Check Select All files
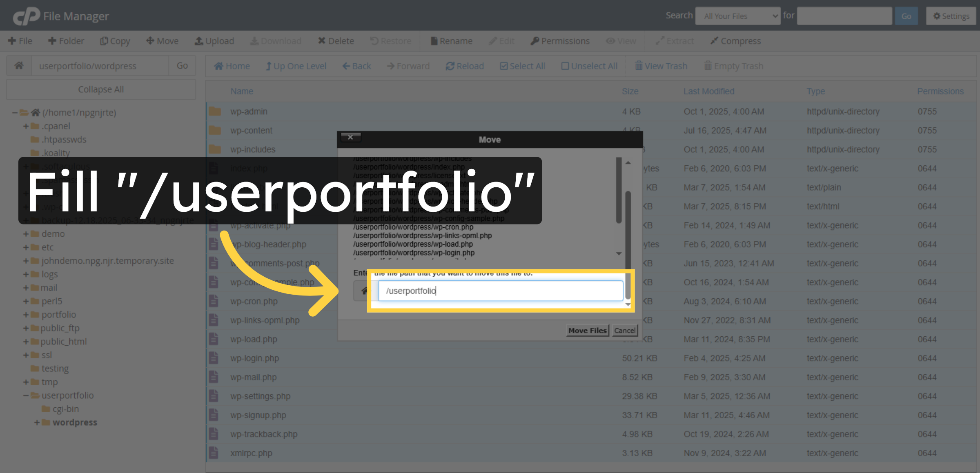The image size is (980, 473). pos(522,66)
